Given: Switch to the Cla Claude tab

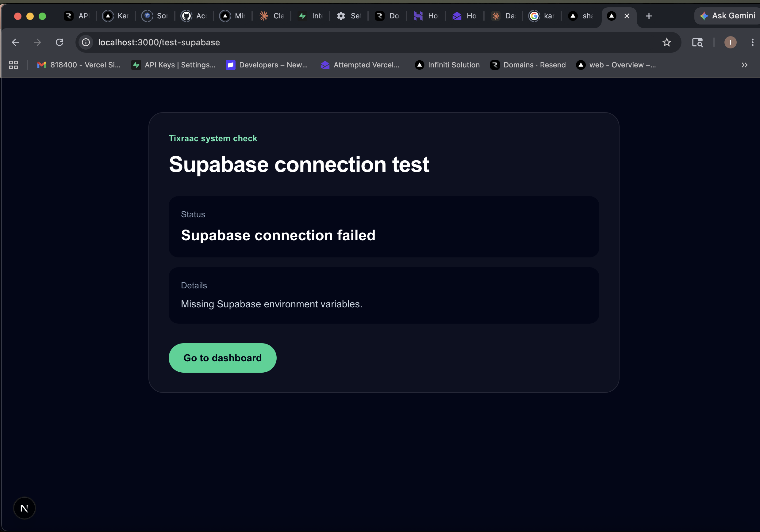Looking at the screenshot, I should click(271, 16).
